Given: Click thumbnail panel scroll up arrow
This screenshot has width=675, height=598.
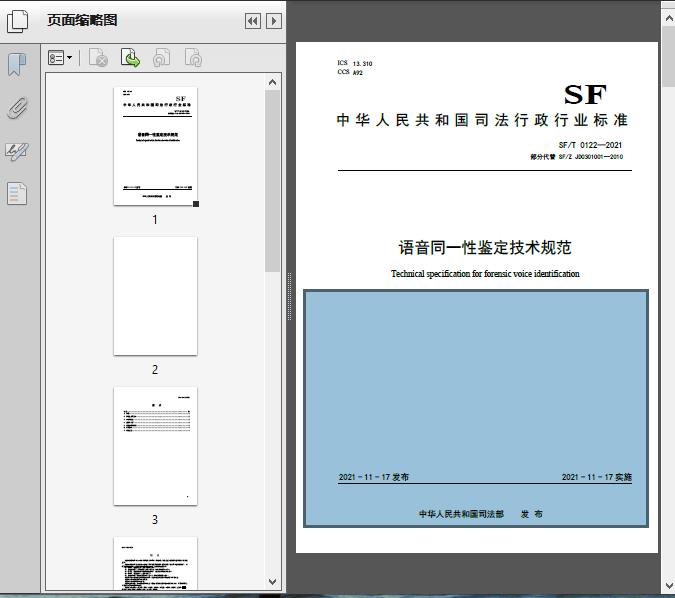Looking at the screenshot, I should click(272, 82).
